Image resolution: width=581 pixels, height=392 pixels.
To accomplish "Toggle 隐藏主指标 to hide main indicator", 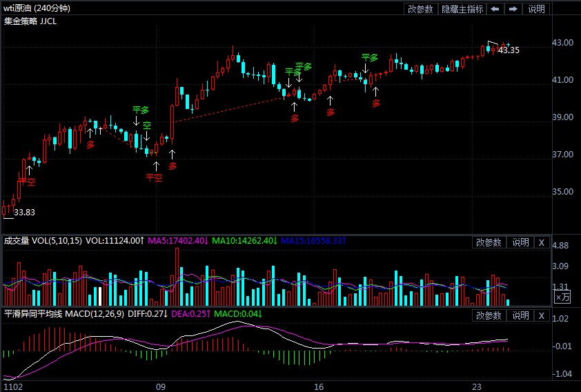I will [462, 9].
